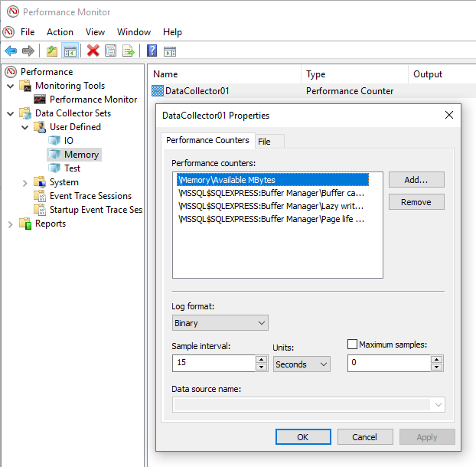Click the Add... button
Viewport: 476px width, 467px height.
pyautogui.click(x=416, y=180)
